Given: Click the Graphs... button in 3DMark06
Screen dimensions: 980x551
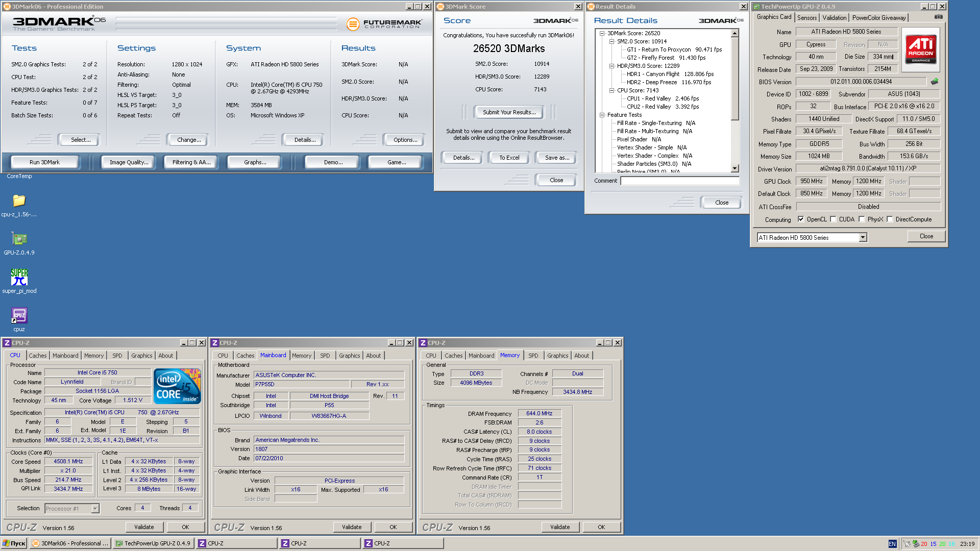Looking at the screenshot, I should point(255,162).
